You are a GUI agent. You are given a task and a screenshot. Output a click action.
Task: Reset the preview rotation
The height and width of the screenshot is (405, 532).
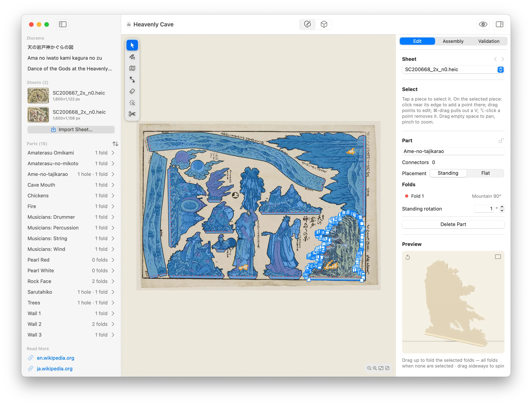click(x=407, y=257)
